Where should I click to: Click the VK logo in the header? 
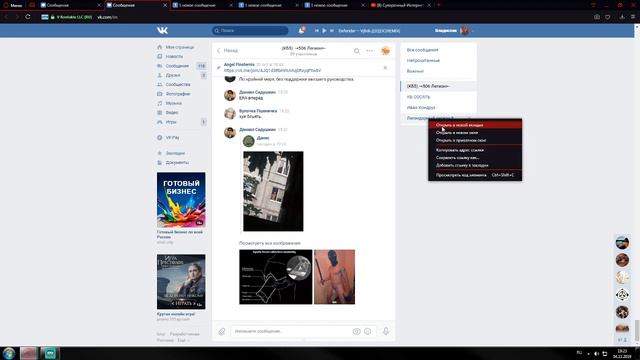tap(162, 30)
